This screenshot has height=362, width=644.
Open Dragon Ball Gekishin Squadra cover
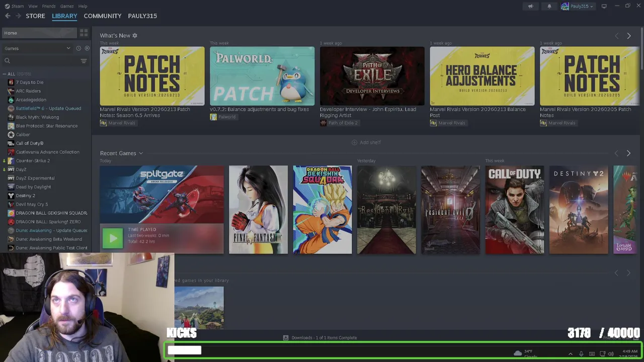click(x=323, y=210)
